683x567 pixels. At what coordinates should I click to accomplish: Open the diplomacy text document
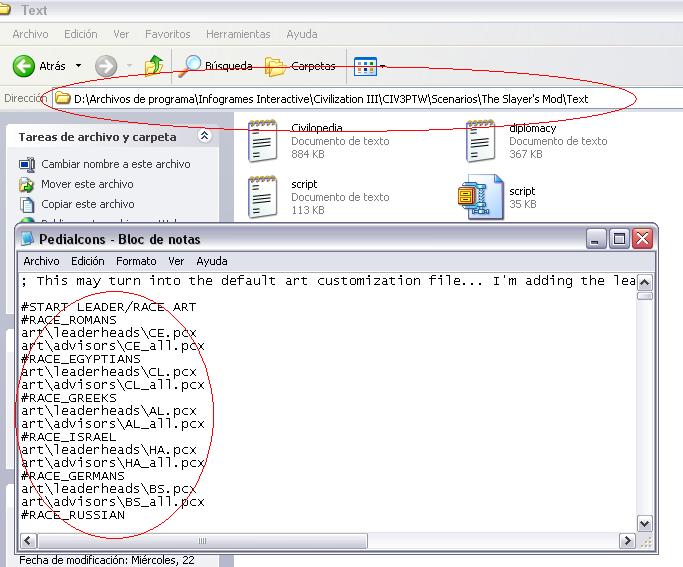(480, 141)
